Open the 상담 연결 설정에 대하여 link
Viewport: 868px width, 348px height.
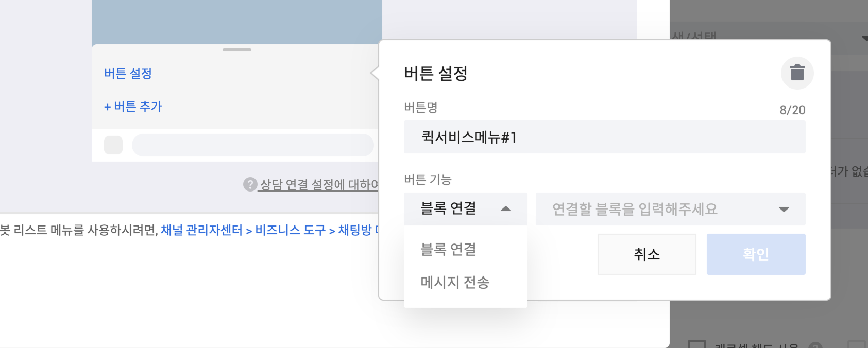(x=319, y=184)
